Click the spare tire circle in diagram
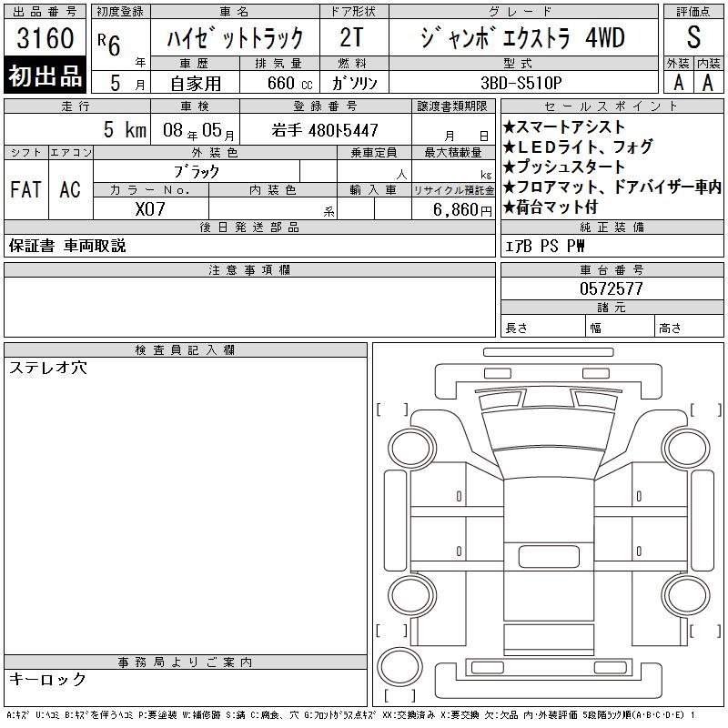This screenshot has height=728, width=728. click(399, 666)
